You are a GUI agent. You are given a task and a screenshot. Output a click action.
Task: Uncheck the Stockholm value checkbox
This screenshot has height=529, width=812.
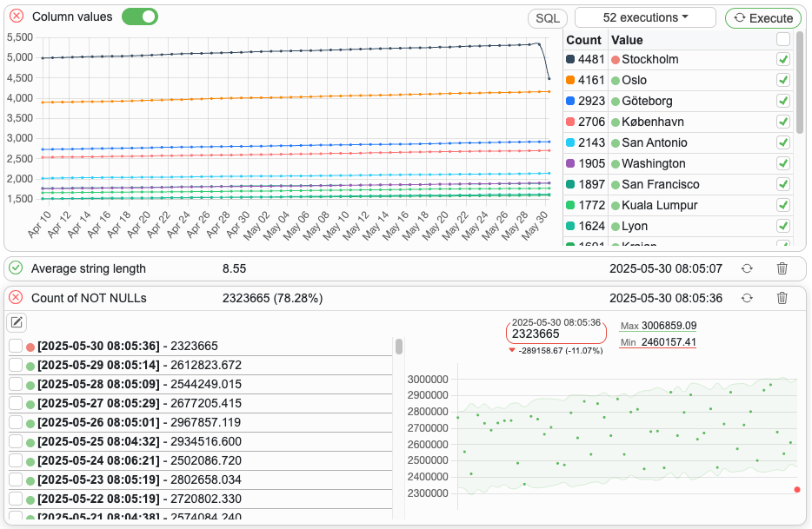coord(782,59)
